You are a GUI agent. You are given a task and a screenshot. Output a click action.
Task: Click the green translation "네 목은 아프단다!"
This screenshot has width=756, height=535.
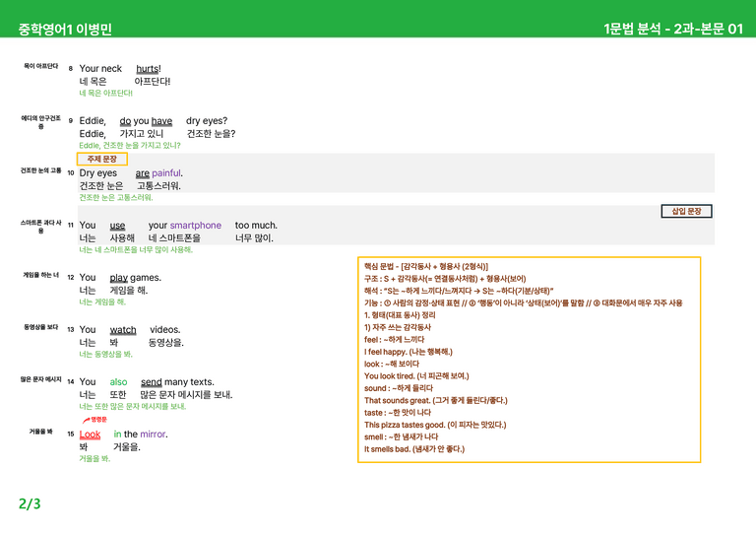[105, 93]
